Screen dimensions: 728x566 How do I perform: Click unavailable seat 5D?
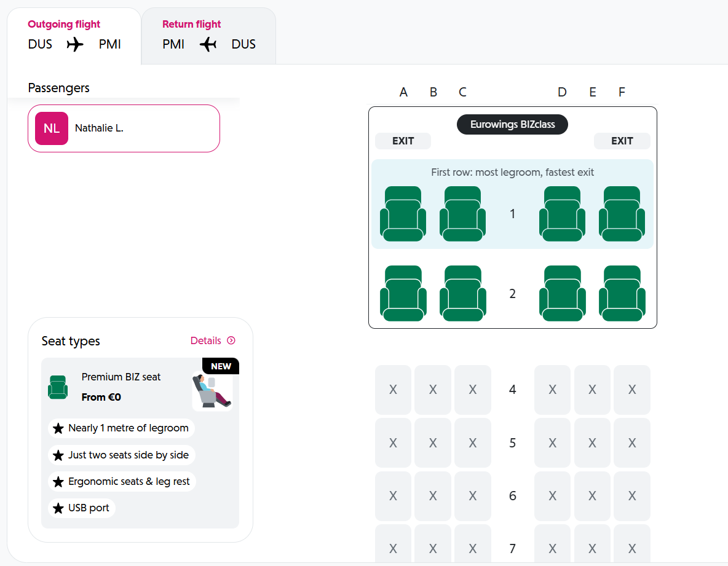pos(552,443)
